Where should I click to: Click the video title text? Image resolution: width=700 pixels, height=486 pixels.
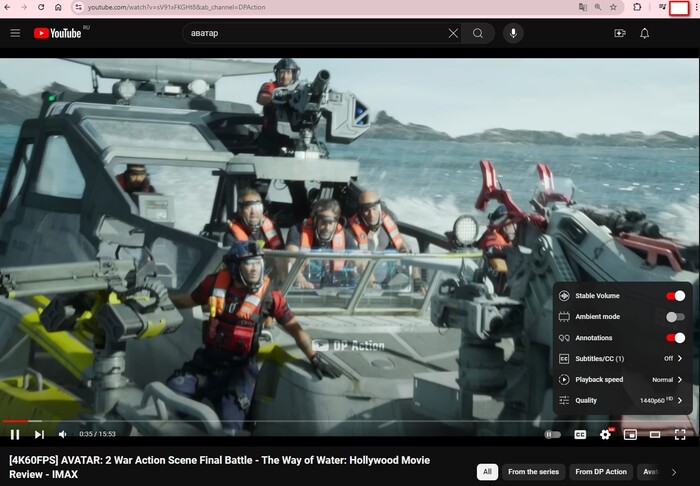pyautogui.click(x=219, y=467)
